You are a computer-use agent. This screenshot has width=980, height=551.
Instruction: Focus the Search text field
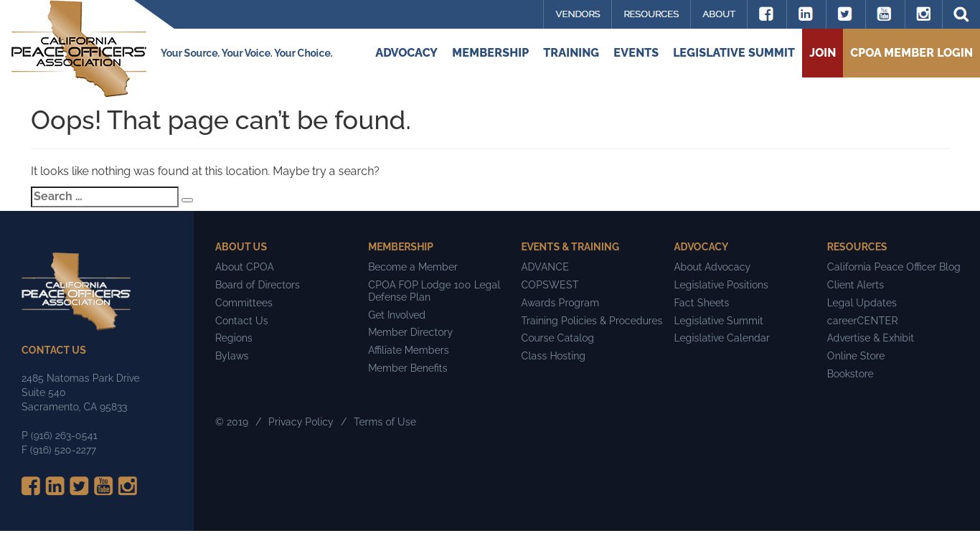[x=105, y=197]
